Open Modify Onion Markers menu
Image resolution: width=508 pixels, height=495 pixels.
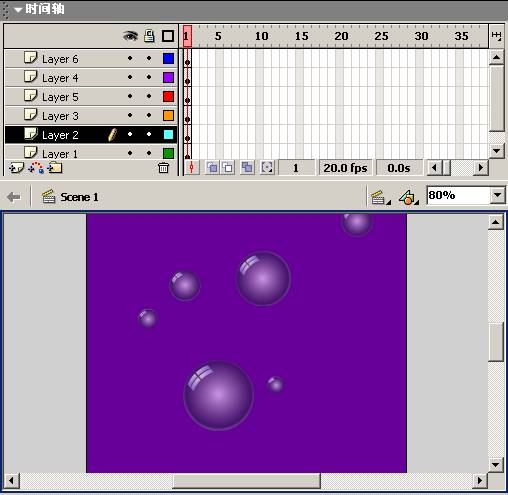pyautogui.click(x=267, y=168)
